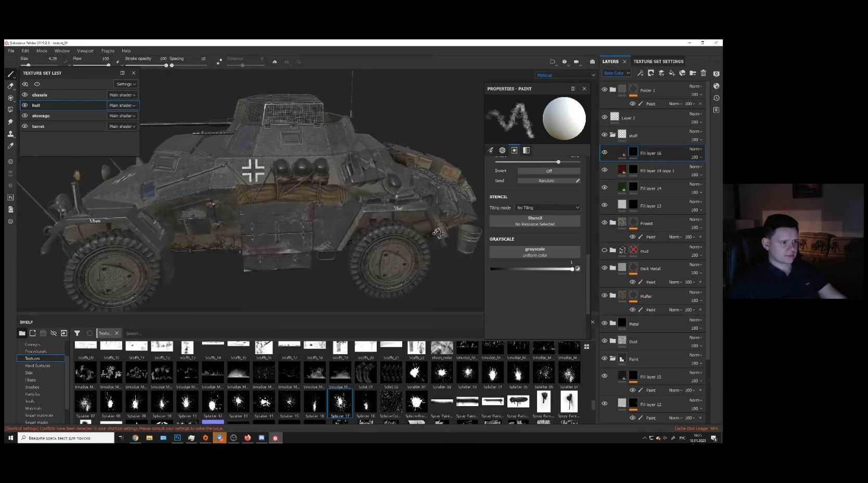The width and height of the screenshot is (868, 483).
Task: Click the Stencil resource selection button
Action: 535,221
